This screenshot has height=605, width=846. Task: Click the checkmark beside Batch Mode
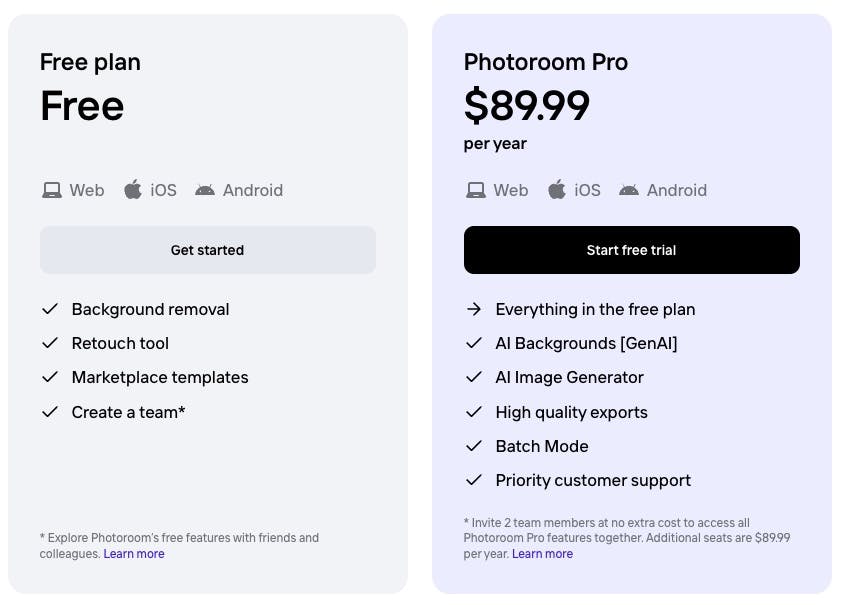click(474, 446)
